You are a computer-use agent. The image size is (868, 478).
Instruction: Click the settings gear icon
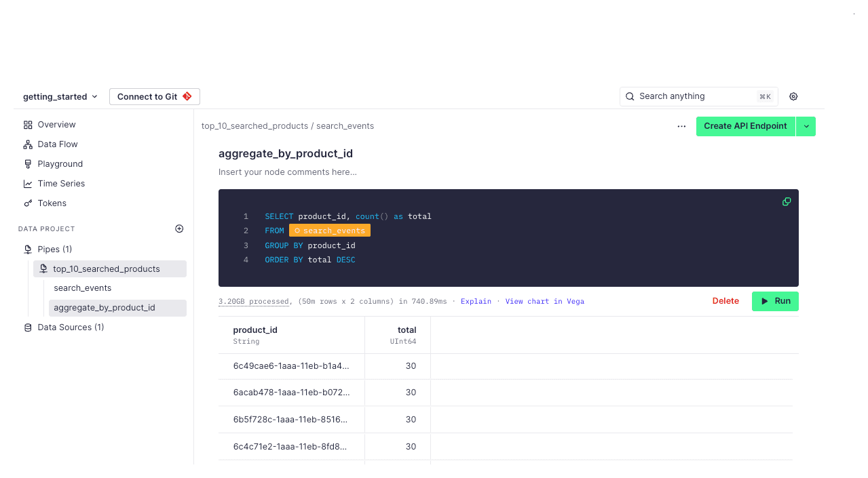793,96
